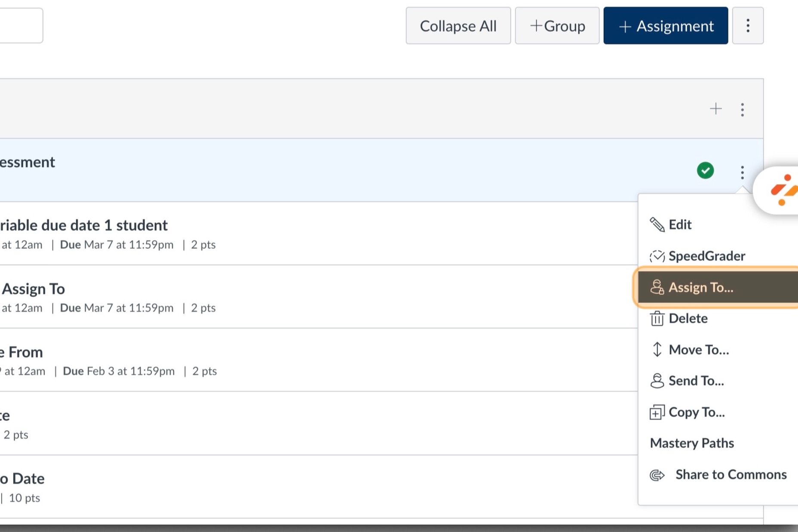
Task: Click the Move To arrows icon
Action: pyautogui.click(x=657, y=350)
